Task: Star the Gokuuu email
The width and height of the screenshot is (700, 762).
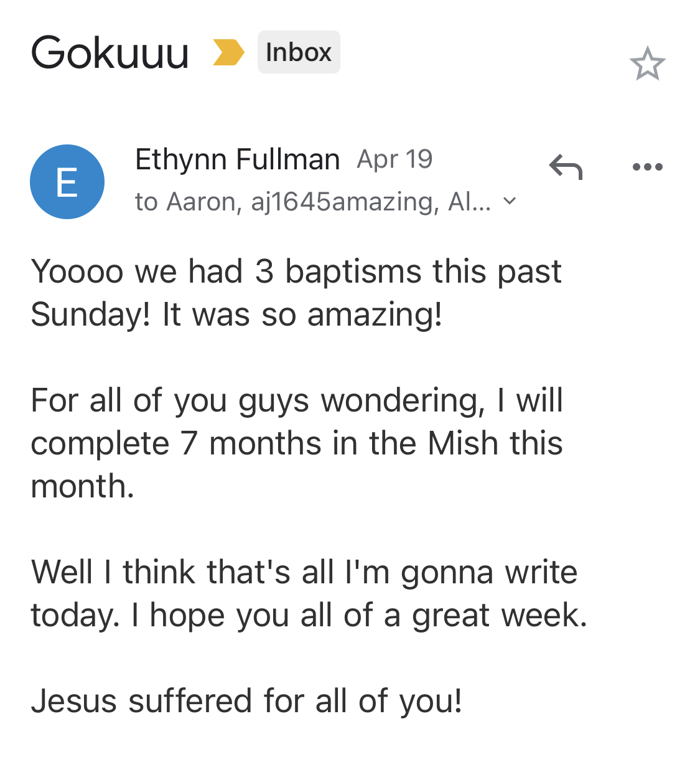Action: tap(647, 64)
